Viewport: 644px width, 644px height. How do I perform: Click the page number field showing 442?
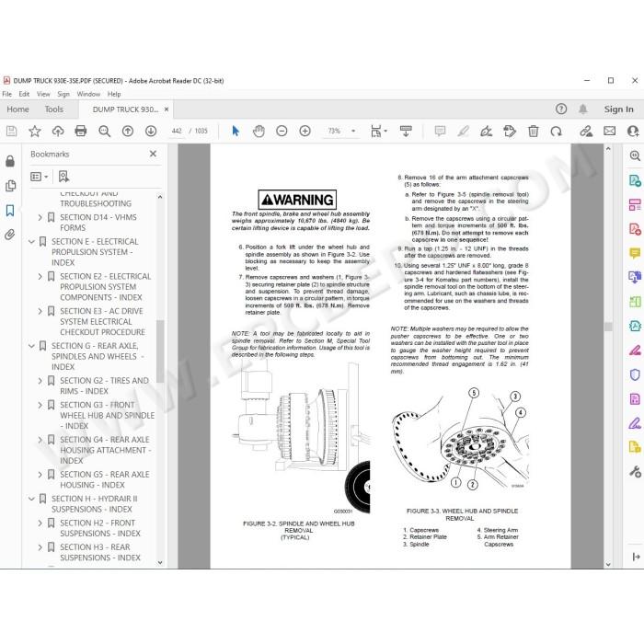pos(177,131)
